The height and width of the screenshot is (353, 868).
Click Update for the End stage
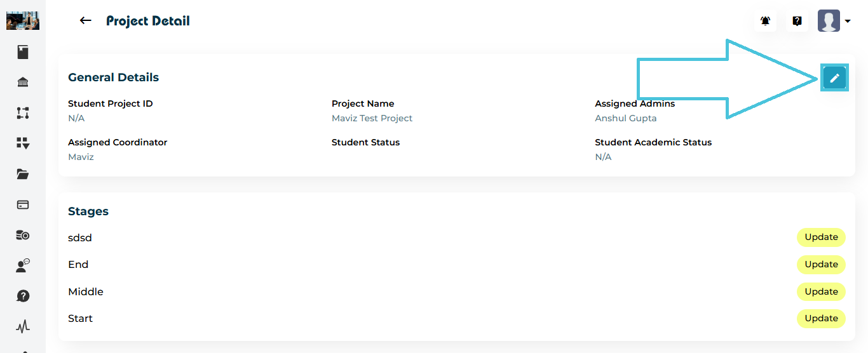pos(821,265)
